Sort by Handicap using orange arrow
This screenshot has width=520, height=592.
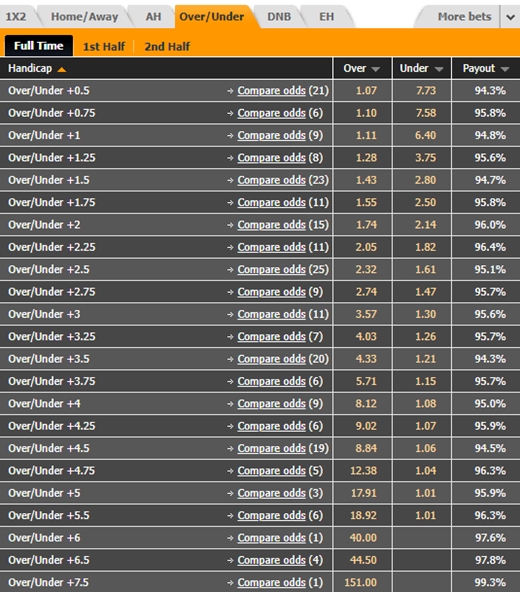click(x=62, y=69)
